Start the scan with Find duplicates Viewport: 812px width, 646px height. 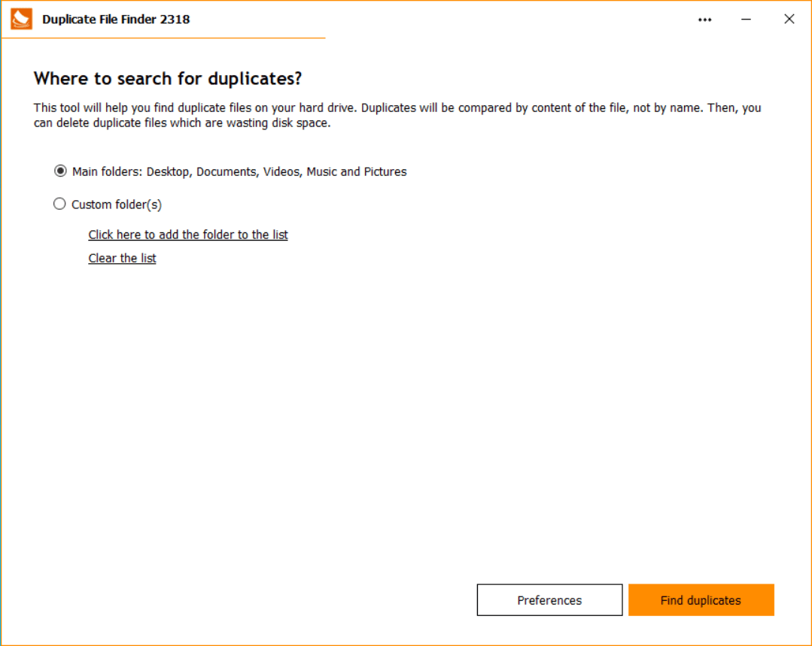701,600
